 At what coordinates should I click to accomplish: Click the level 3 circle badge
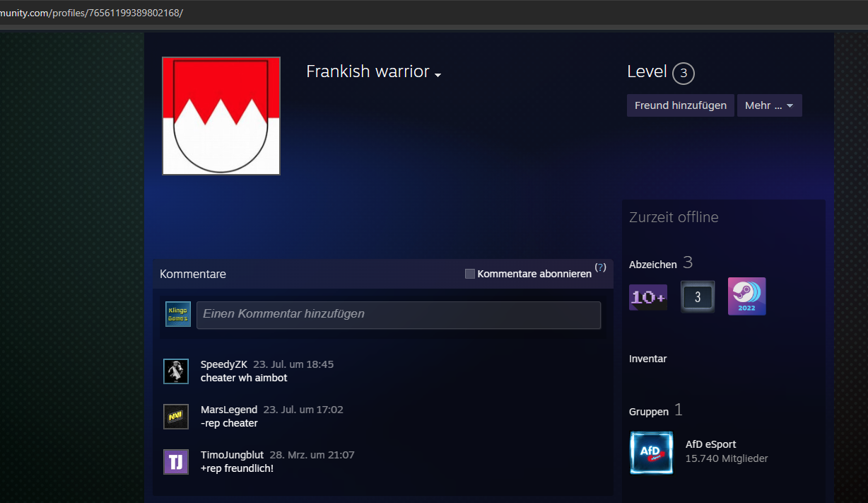point(684,74)
